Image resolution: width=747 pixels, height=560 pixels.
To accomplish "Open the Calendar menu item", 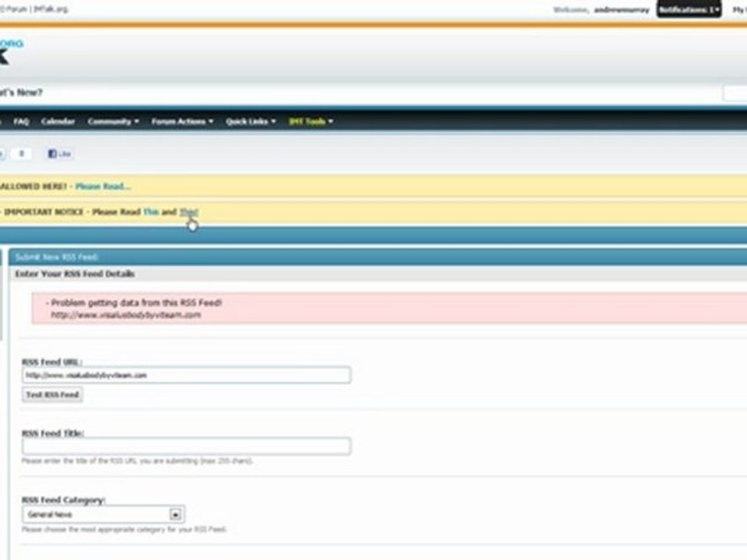I will pos(58,121).
